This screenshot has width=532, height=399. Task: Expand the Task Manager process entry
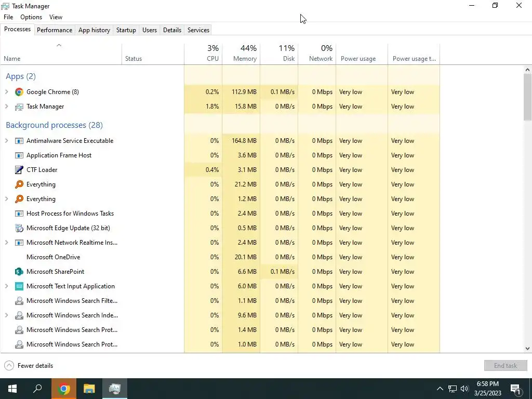click(x=6, y=107)
